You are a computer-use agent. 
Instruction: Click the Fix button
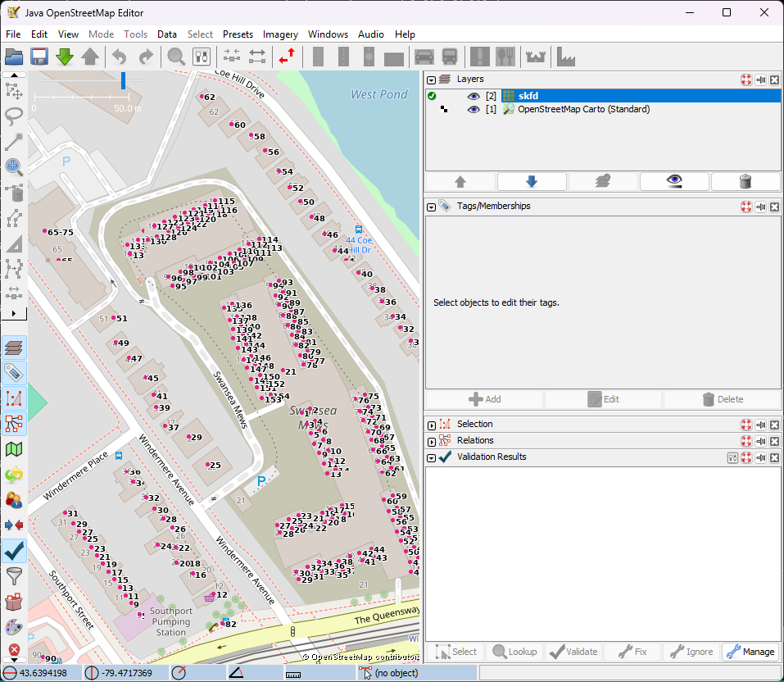pyautogui.click(x=632, y=652)
